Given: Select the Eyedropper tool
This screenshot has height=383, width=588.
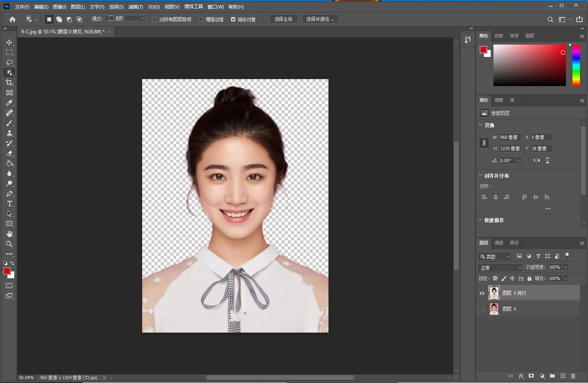Looking at the screenshot, I should click(9, 103).
